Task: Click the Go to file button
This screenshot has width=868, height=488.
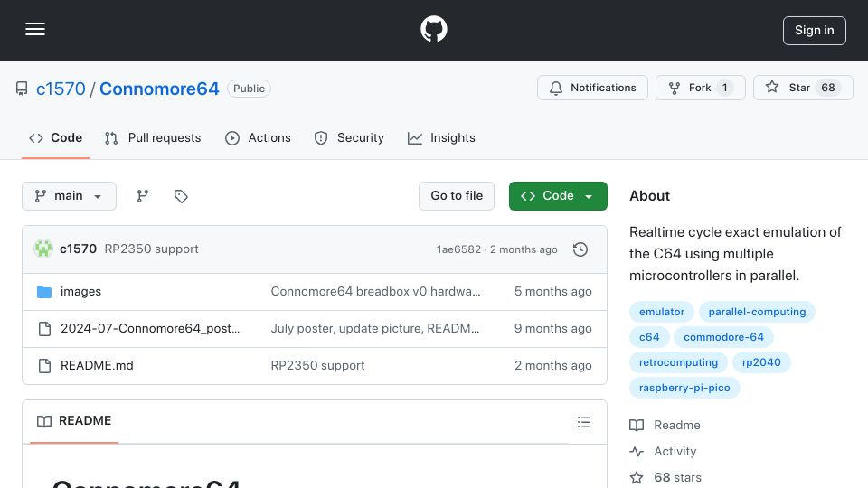Action: pos(457,196)
